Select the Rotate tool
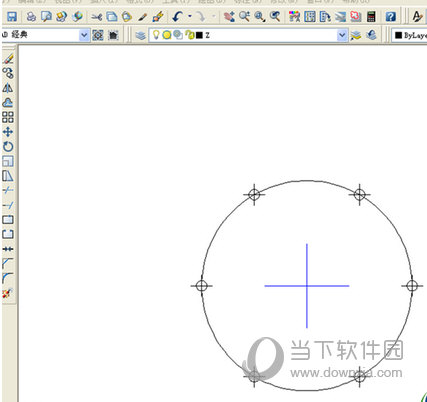The image size is (427, 402). [x=8, y=146]
